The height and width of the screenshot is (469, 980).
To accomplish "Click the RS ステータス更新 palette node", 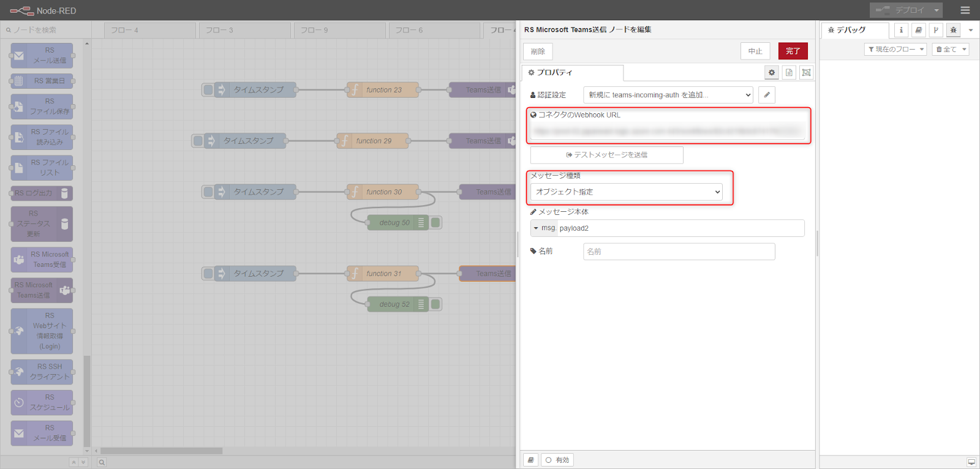I will (x=42, y=223).
